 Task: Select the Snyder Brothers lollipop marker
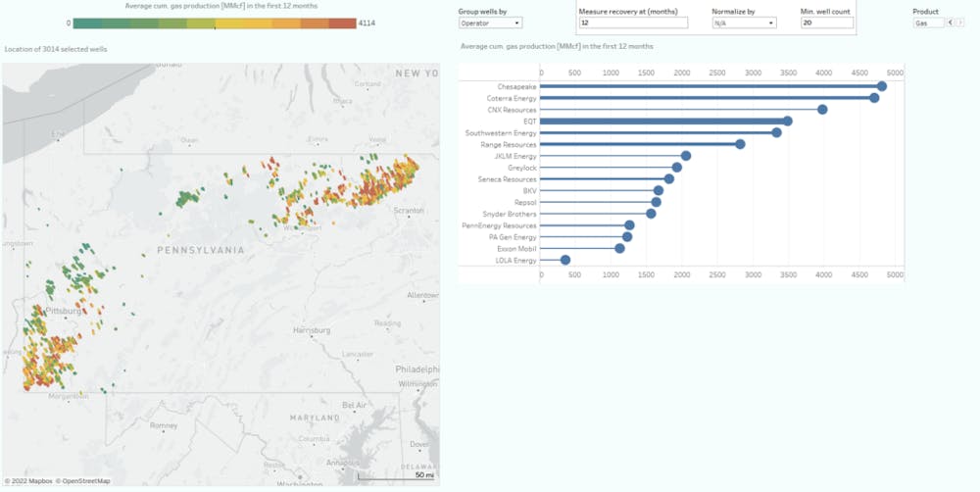click(651, 214)
